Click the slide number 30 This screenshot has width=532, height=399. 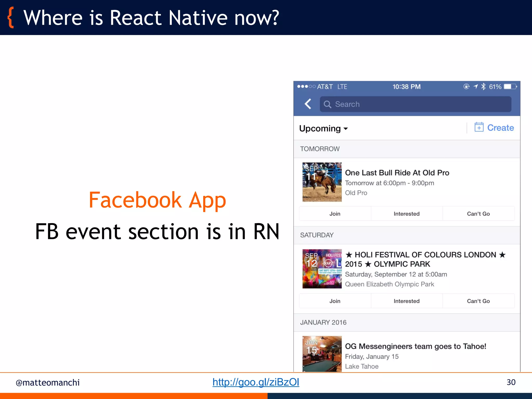click(511, 382)
